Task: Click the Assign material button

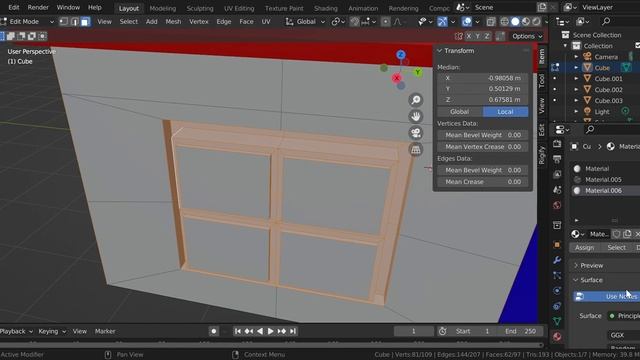Action: [584, 248]
